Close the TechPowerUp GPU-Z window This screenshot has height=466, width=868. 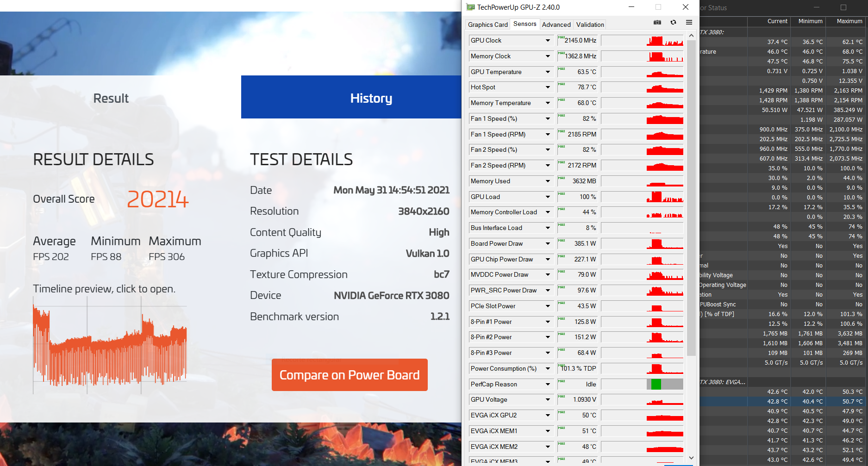(686, 7)
